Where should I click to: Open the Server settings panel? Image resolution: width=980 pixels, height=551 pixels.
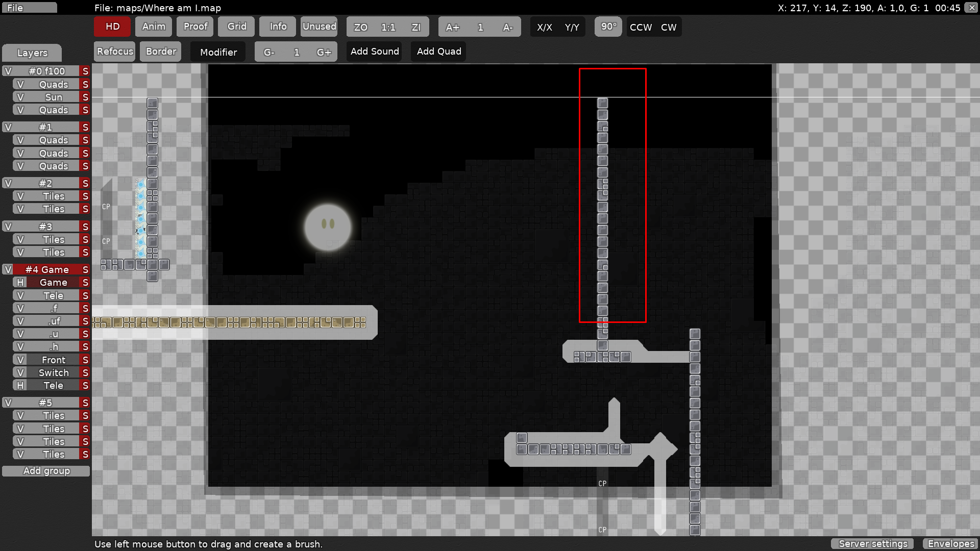(872, 544)
